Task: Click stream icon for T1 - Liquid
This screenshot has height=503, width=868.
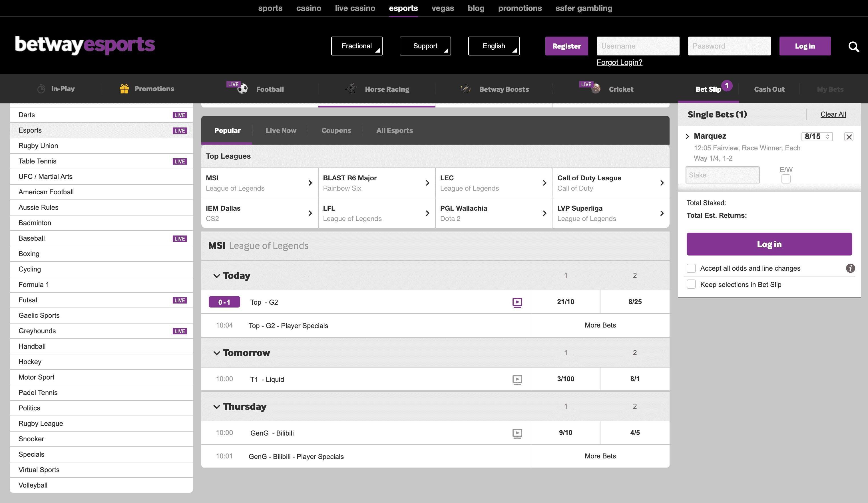Action: coord(517,380)
